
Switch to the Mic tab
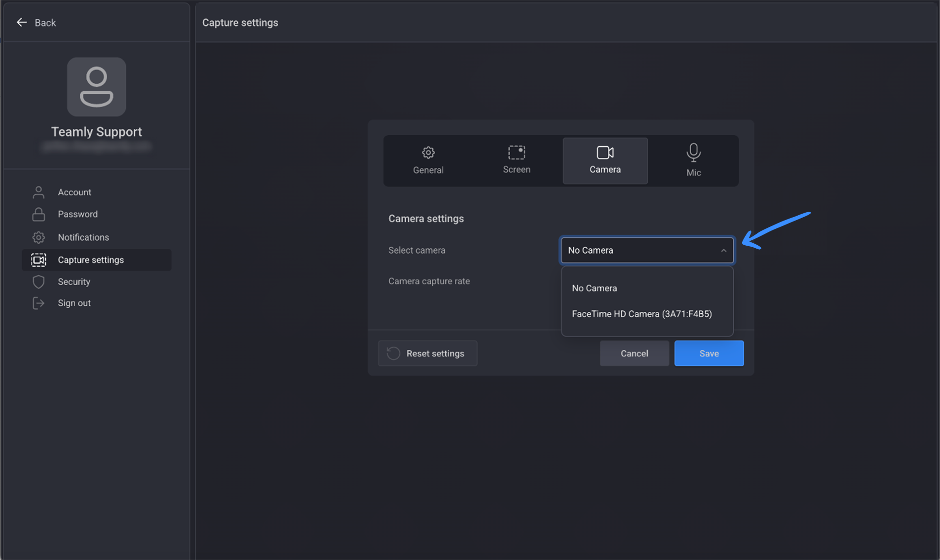tap(693, 161)
